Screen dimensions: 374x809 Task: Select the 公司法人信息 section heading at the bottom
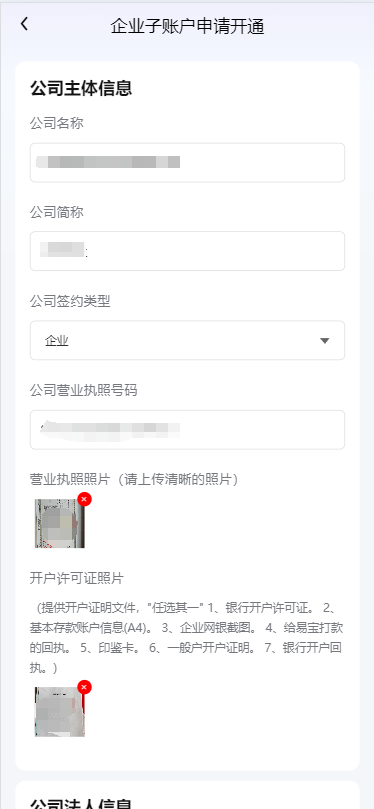(x=81, y=804)
